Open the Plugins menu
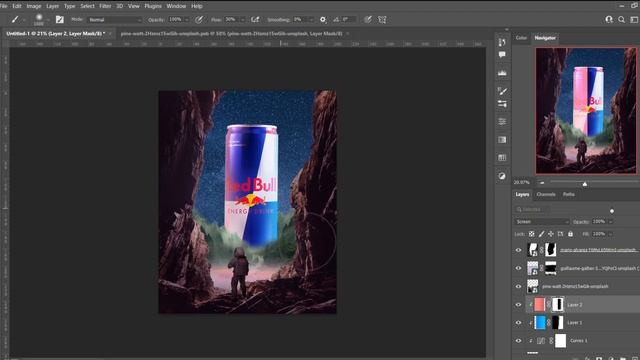640x360 pixels. [153, 6]
